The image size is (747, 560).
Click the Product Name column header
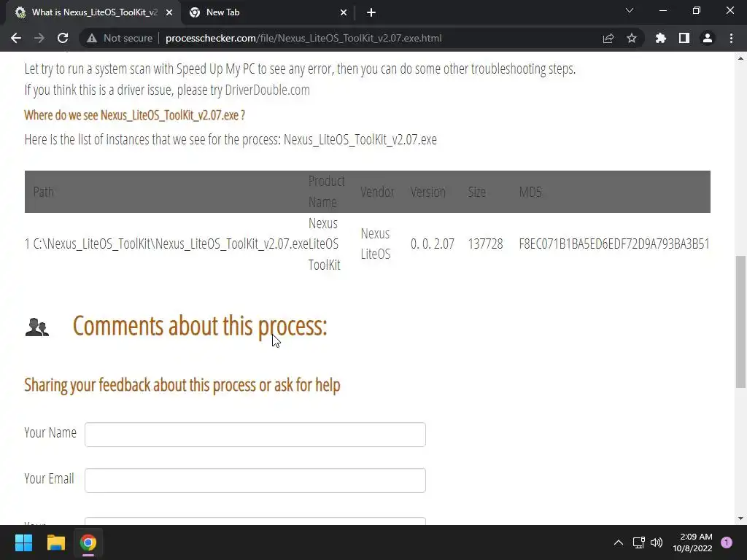tap(326, 192)
